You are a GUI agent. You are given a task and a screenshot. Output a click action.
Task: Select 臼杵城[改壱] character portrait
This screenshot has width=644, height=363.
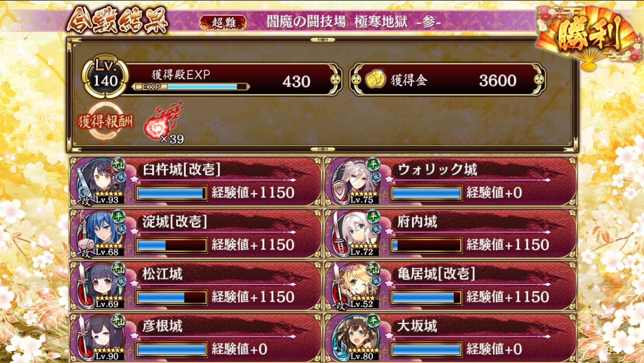pos(102,181)
